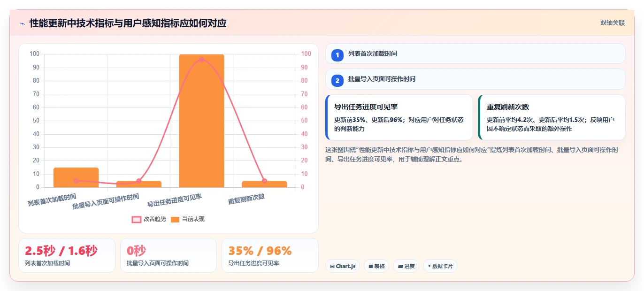Click the trend line peak point at 96

201,60
